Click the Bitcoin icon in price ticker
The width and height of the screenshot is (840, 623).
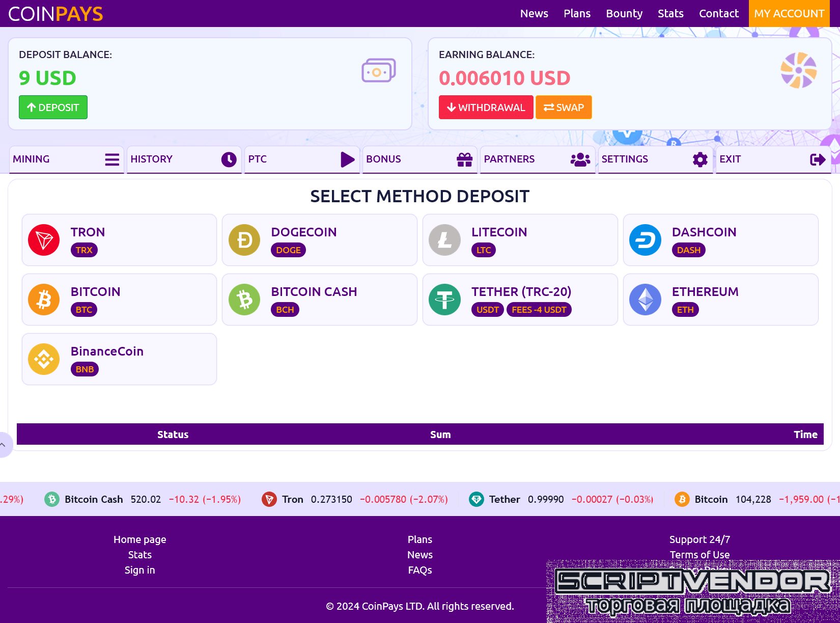(x=682, y=499)
